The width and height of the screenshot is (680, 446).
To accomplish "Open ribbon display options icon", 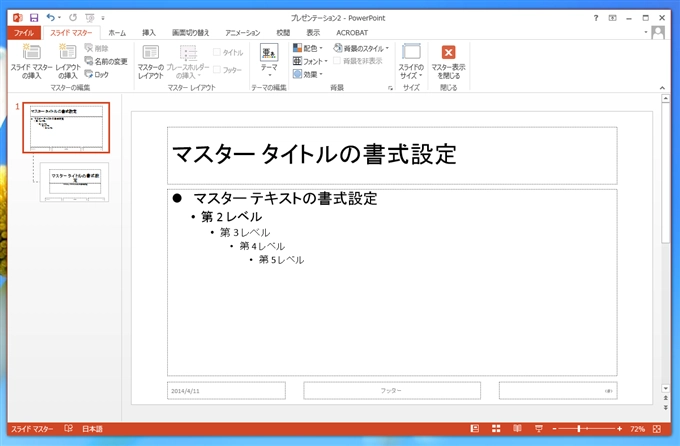I will point(612,18).
